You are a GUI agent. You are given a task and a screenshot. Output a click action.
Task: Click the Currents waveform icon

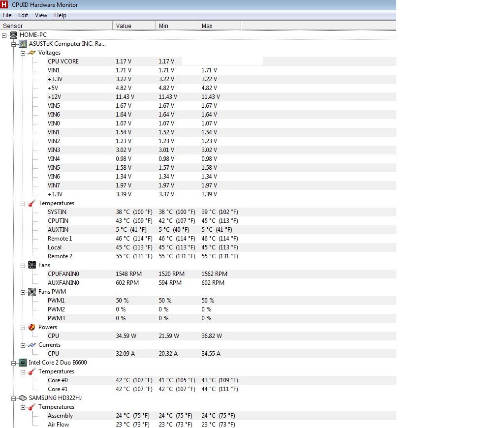[x=32, y=345]
